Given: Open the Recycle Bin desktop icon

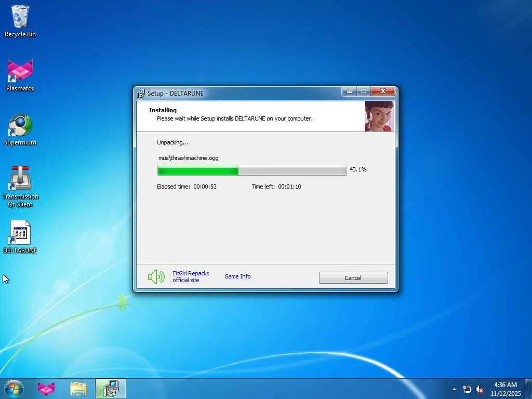Looking at the screenshot, I should pos(20,20).
